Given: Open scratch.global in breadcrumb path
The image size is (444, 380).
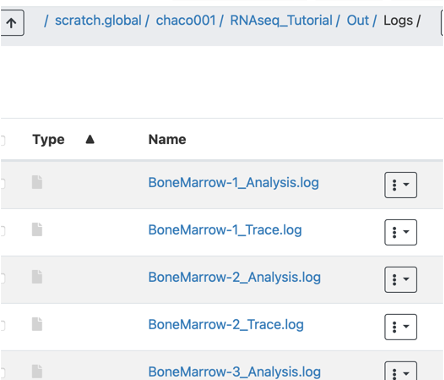Looking at the screenshot, I should coord(98,21).
